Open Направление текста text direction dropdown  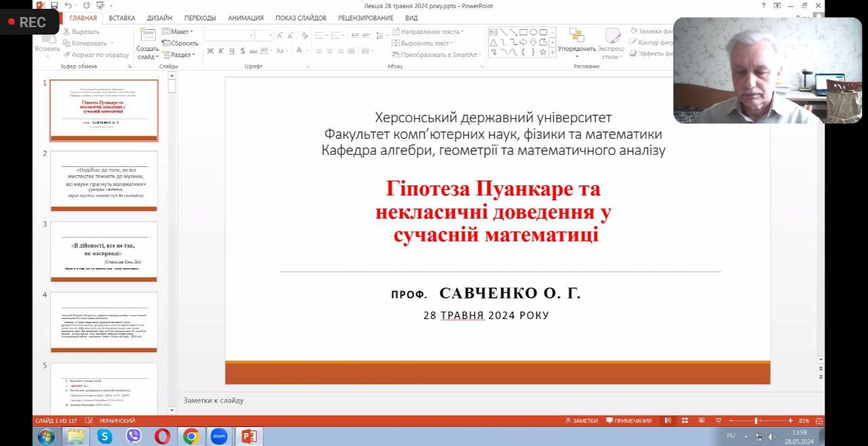428,31
